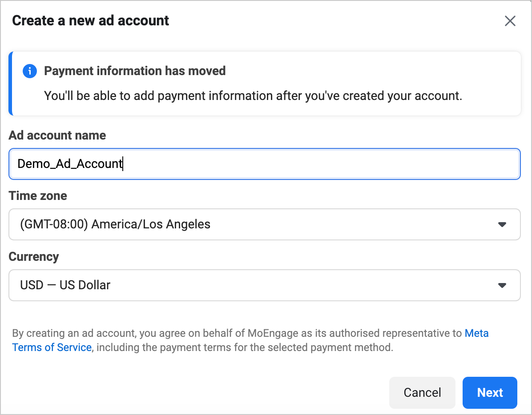Click the Currency dropdown caret arrow
This screenshot has width=532, height=415.
point(502,285)
